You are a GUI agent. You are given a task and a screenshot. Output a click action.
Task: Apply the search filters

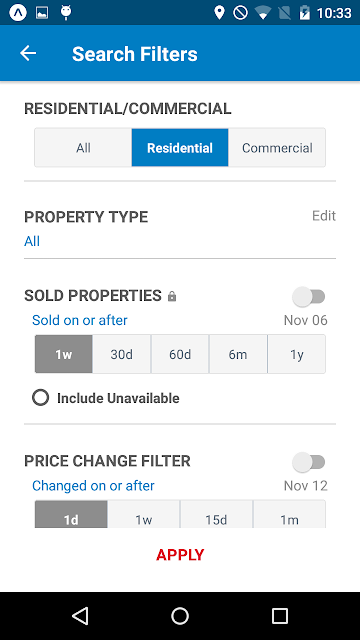point(180,555)
